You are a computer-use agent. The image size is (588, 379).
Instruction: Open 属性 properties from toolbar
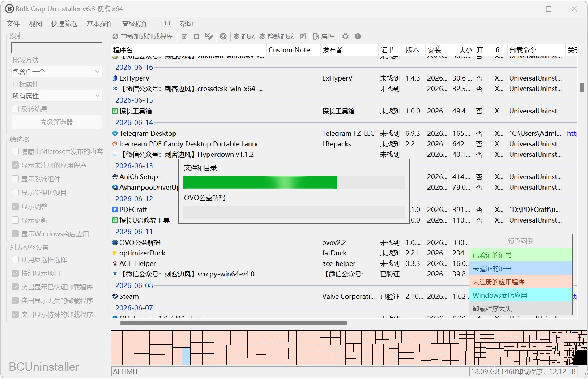(x=323, y=36)
